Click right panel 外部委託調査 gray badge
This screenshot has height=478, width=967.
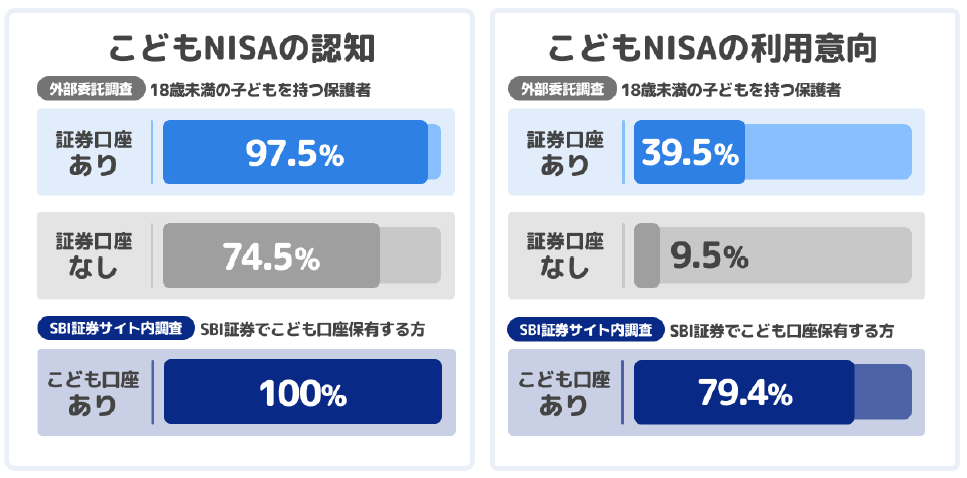[562, 89]
